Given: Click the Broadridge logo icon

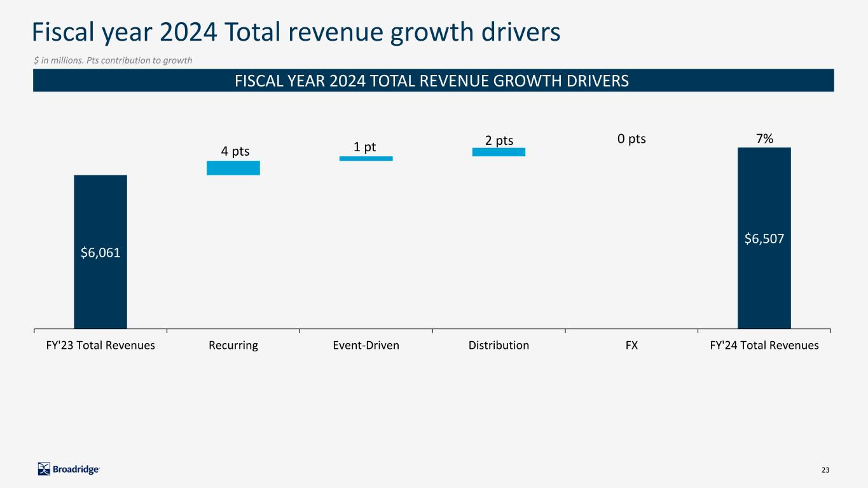Looking at the screenshot, I should 44,469.
